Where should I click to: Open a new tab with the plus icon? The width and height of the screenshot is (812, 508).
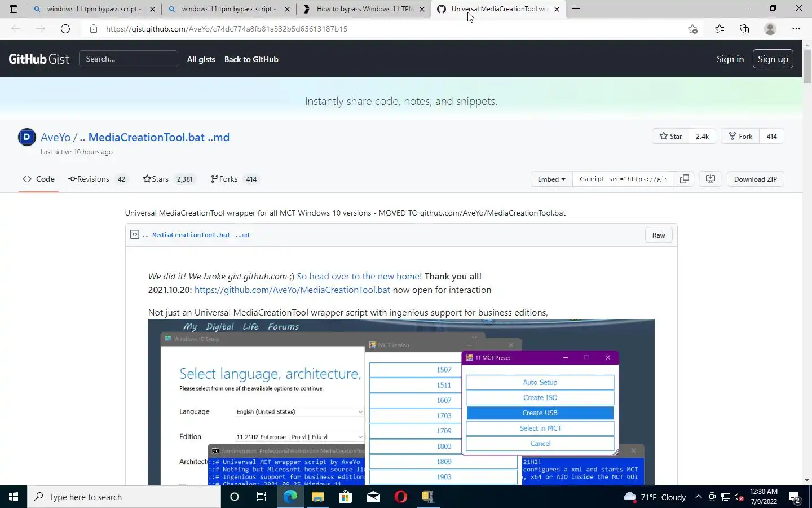(576, 9)
